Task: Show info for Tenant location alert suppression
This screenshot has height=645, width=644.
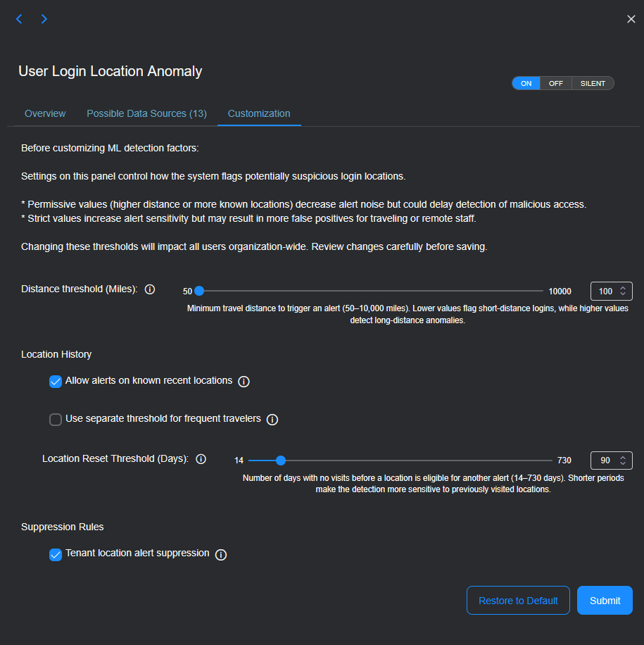Action: point(221,555)
